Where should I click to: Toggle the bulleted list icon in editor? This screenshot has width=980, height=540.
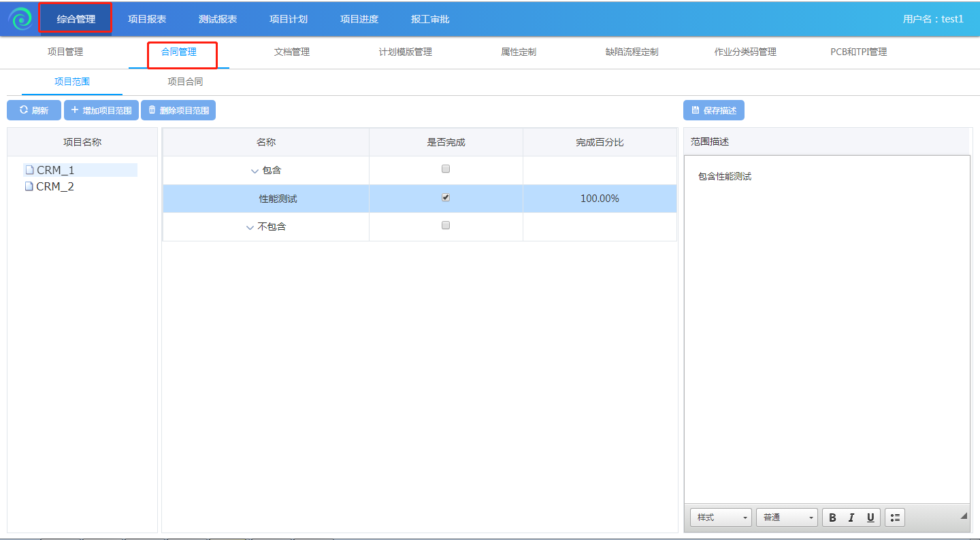pyautogui.click(x=895, y=518)
